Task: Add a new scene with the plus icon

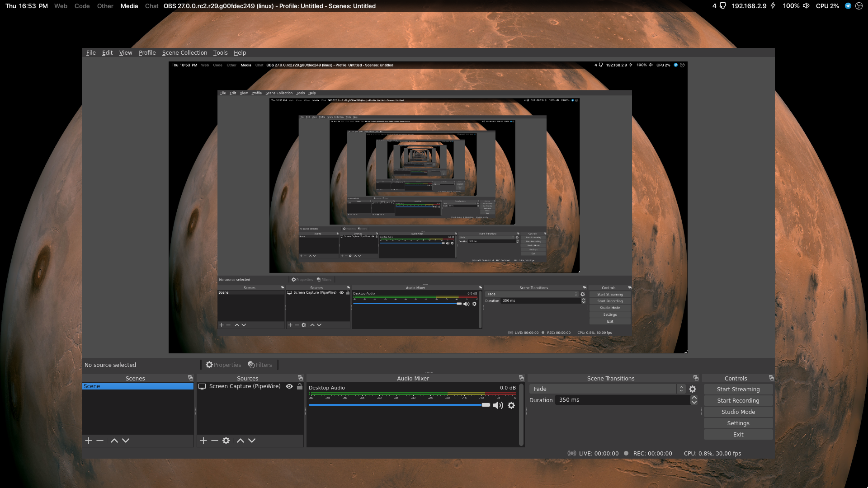Action: [89, 441]
